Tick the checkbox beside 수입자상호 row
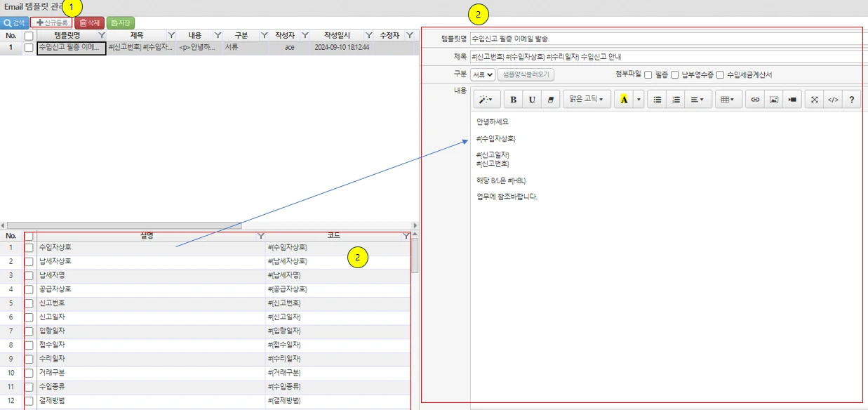The width and height of the screenshot is (868, 410). (29, 248)
